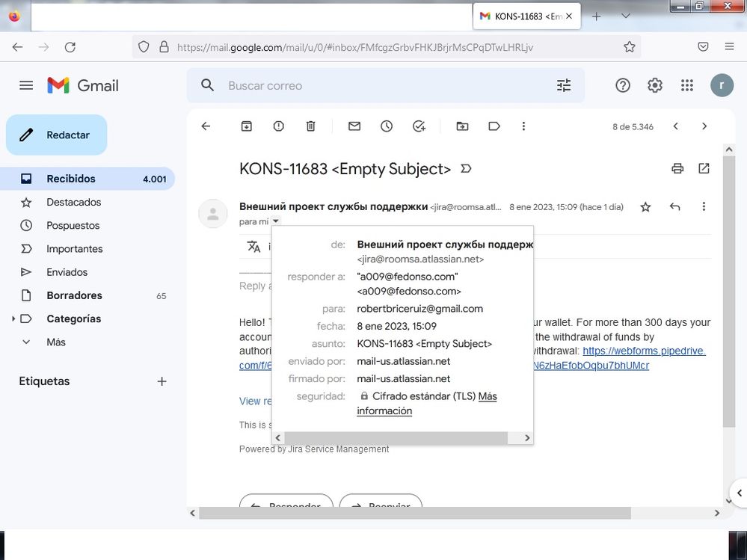747x560 pixels.
Task: Click the Gmail logo
Action: 83,86
